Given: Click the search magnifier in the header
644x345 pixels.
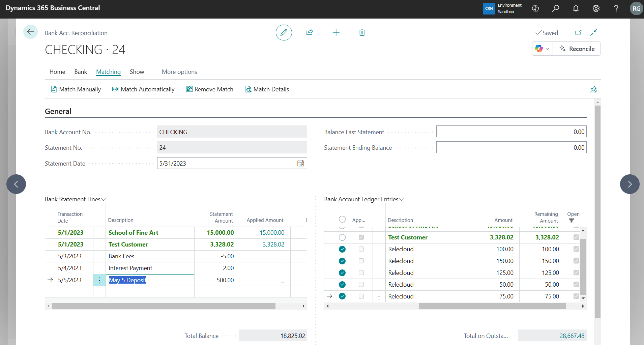Looking at the screenshot, I should (x=556, y=8).
